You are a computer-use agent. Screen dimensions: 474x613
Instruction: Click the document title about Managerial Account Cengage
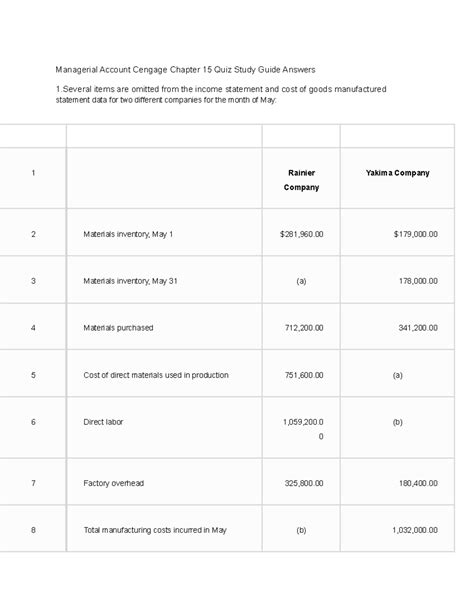(x=185, y=70)
